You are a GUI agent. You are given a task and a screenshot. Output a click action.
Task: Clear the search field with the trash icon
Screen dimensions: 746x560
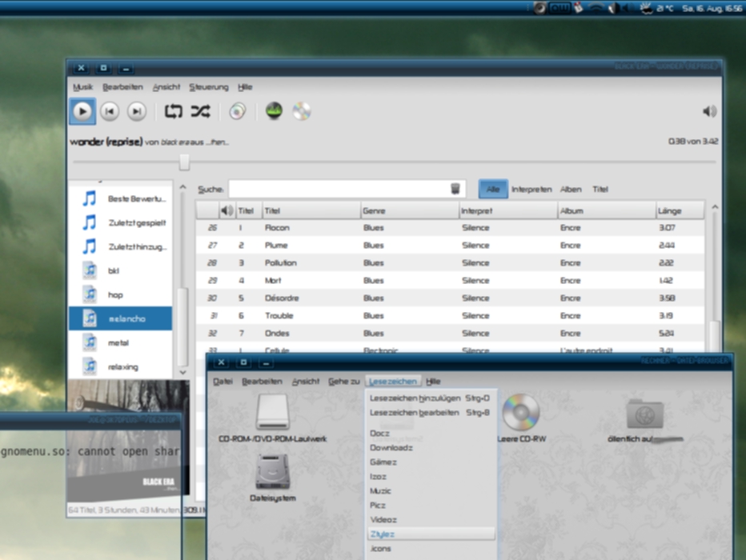[x=455, y=190]
